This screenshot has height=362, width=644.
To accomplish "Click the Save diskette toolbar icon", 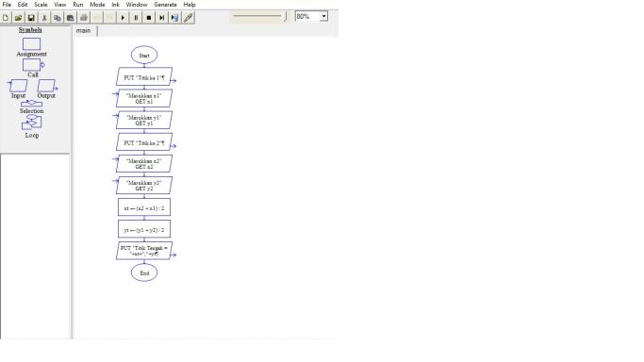I will [x=31, y=18].
